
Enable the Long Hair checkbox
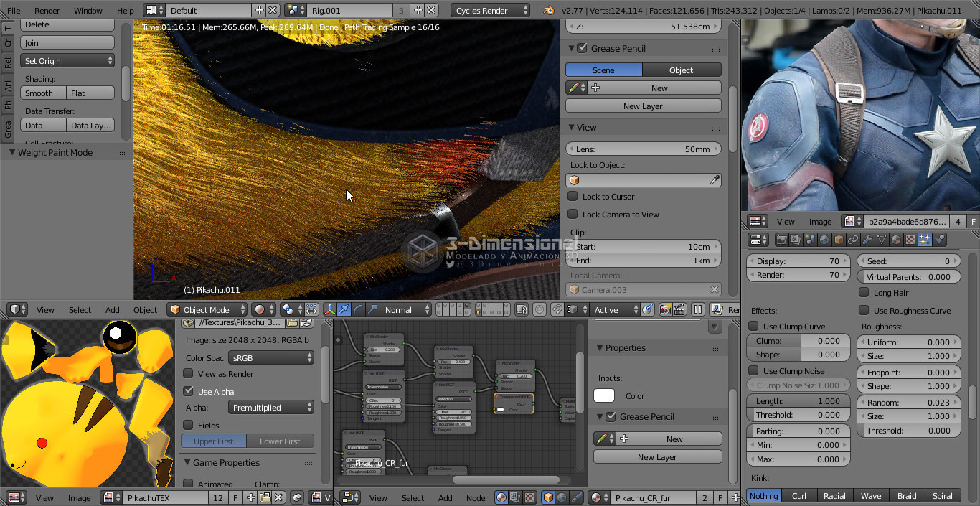tap(864, 292)
